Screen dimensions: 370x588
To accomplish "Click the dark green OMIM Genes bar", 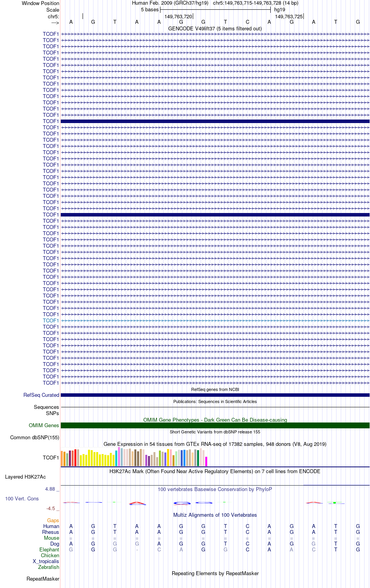I will [x=215, y=425].
